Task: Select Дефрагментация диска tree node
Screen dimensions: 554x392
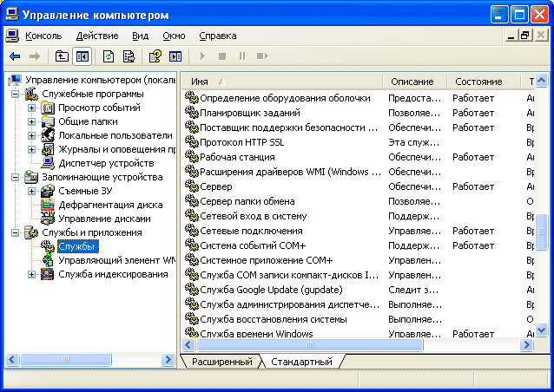Action: tap(110, 205)
